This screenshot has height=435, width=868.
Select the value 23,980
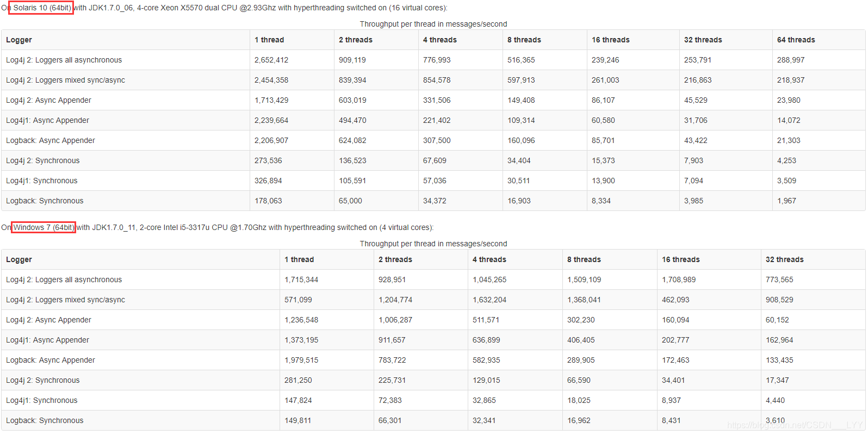click(789, 100)
